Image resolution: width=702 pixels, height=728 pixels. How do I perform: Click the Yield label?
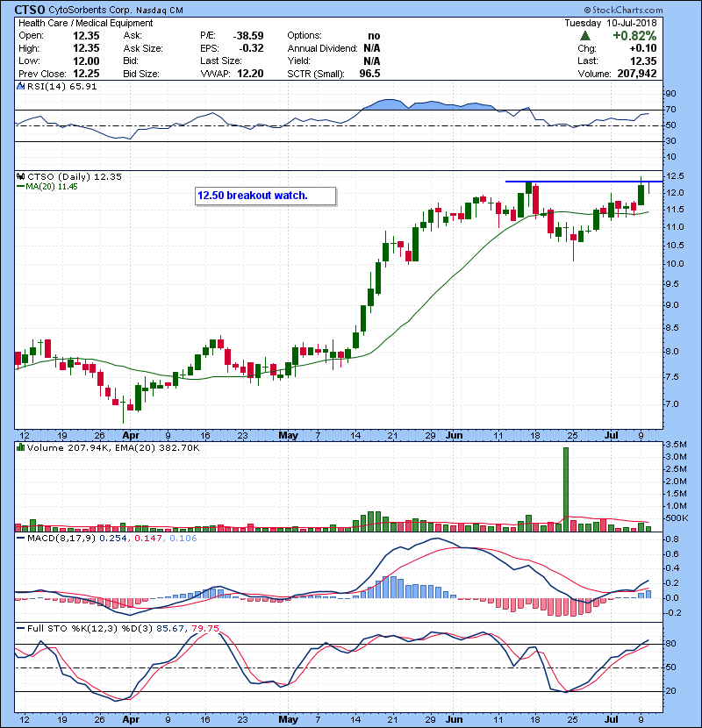298,61
